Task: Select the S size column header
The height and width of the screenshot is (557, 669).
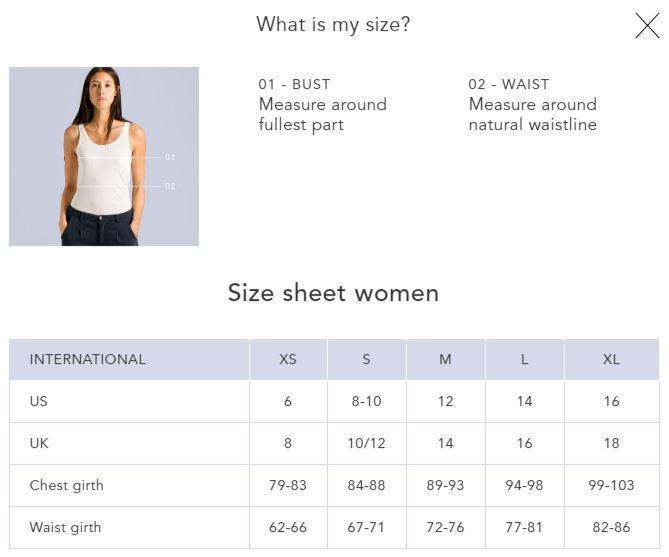Action: pos(366,359)
